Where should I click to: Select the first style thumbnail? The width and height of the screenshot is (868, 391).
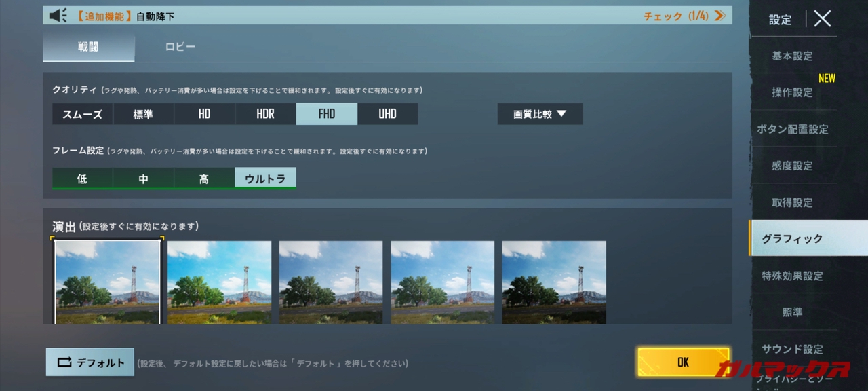(107, 281)
